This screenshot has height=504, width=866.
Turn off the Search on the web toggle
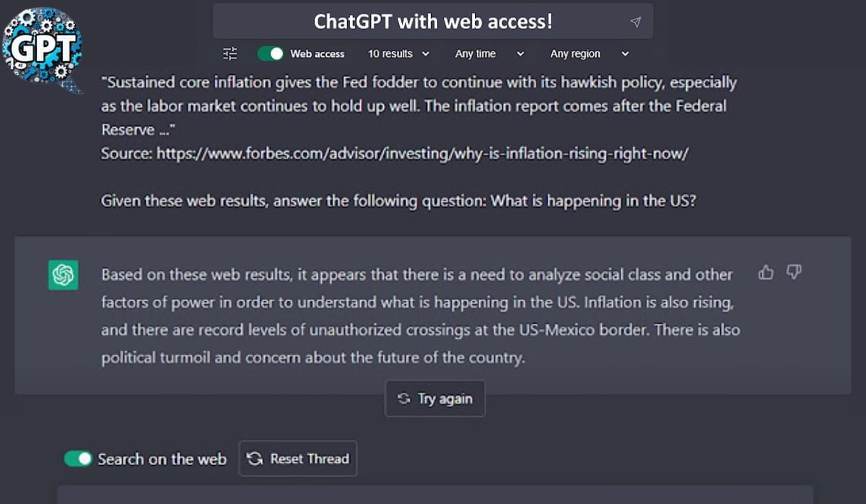77,459
